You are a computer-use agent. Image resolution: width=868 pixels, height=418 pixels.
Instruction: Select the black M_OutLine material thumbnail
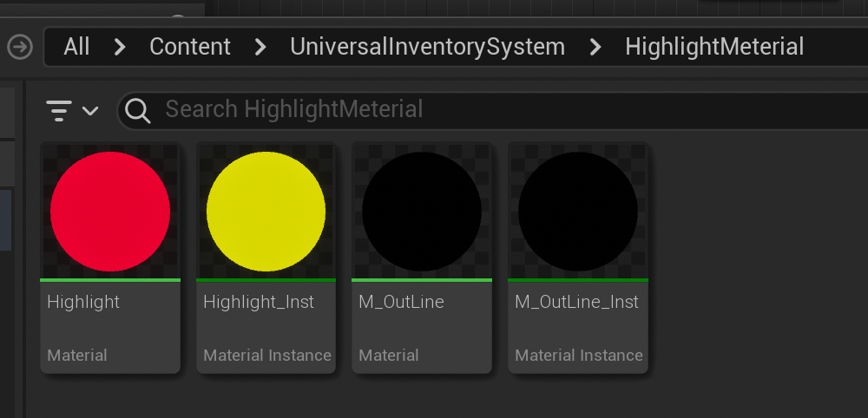coord(422,212)
